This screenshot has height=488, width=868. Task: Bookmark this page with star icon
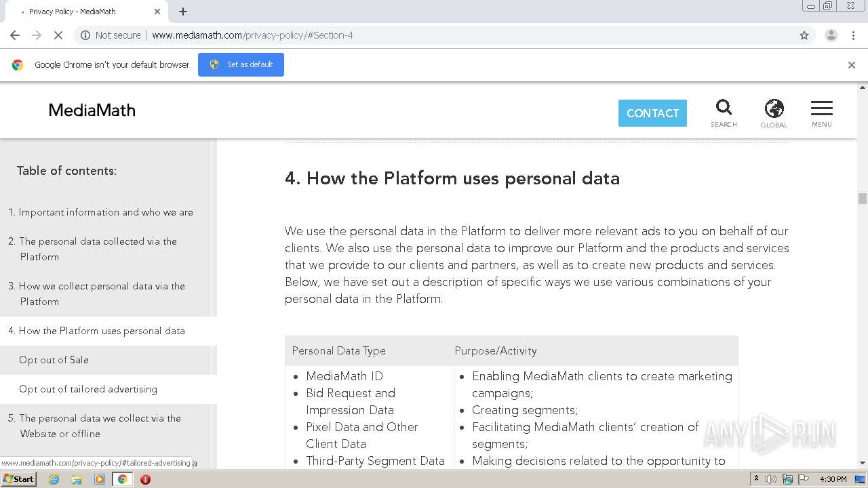804,35
